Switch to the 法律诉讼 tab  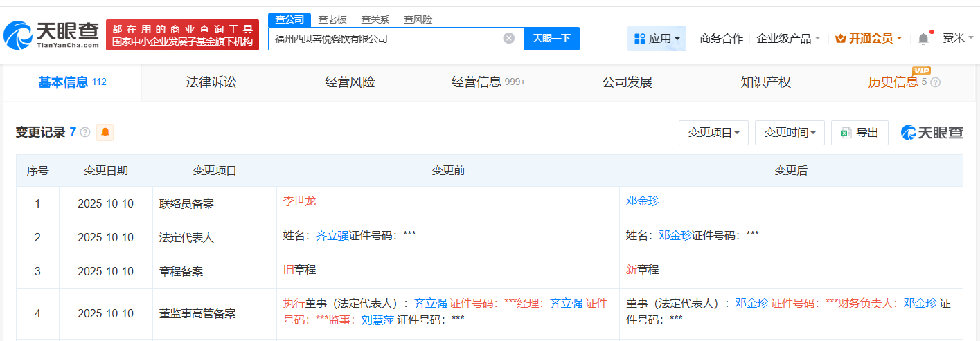tap(211, 82)
